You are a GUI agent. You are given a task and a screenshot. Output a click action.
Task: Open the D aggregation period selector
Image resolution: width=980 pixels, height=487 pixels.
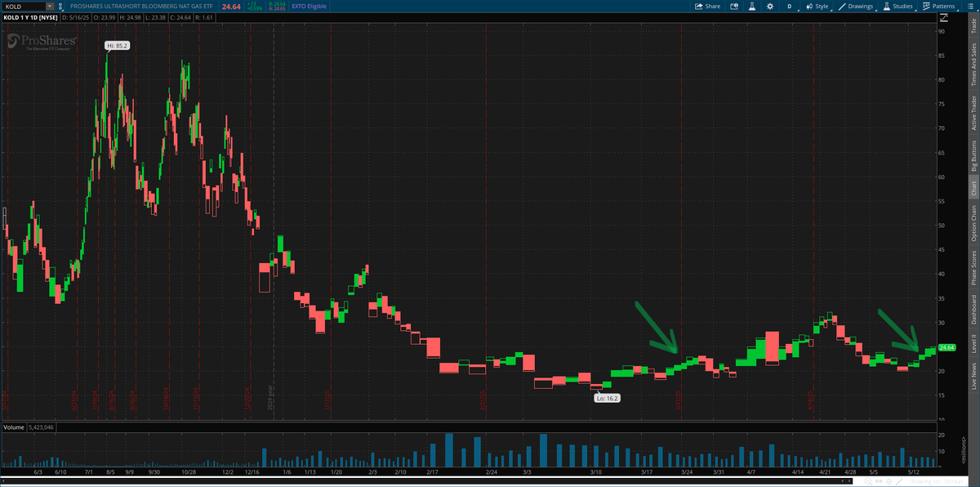790,6
